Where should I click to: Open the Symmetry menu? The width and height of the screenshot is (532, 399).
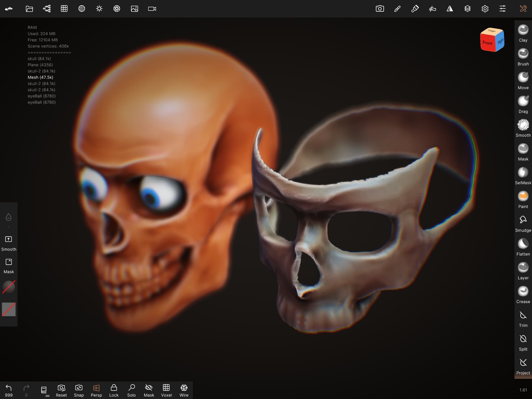(x=450, y=9)
